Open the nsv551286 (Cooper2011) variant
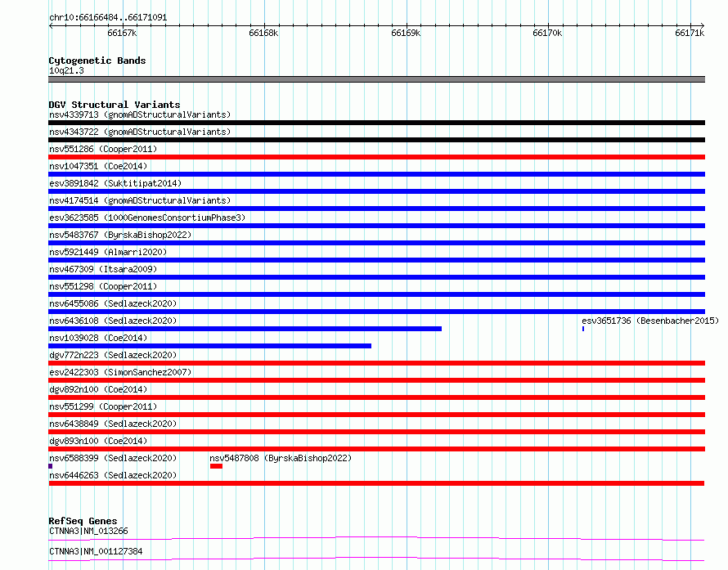Image resolution: width=728 pixels, height=570 pixels. [x=103, y=149]
